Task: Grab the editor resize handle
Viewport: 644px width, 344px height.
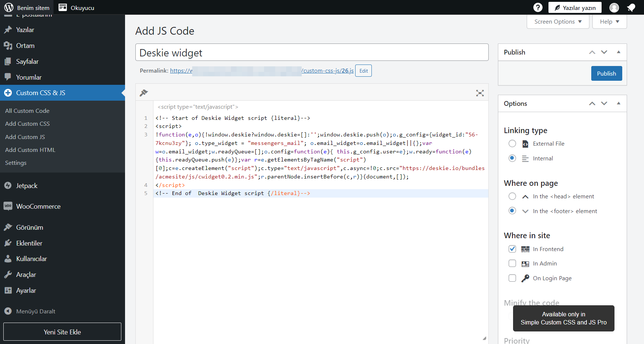Action: click(x=484, y=338)
